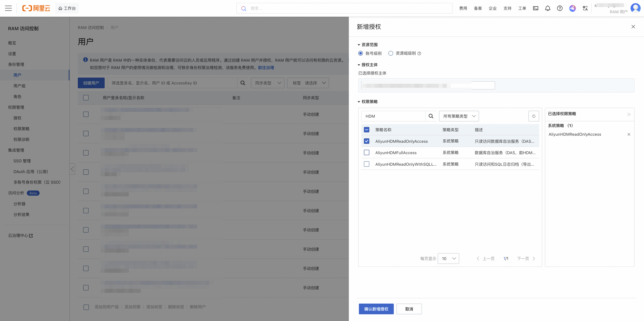
Task: Click the 取消 button
Action: [409, 309]
